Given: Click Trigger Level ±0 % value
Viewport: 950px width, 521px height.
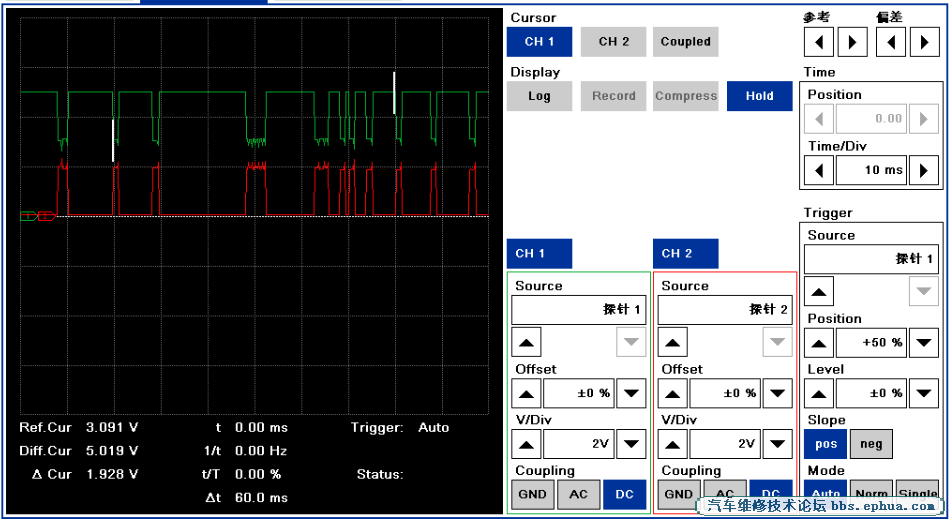Looking at the screenshot, I should tap(871, 394).
